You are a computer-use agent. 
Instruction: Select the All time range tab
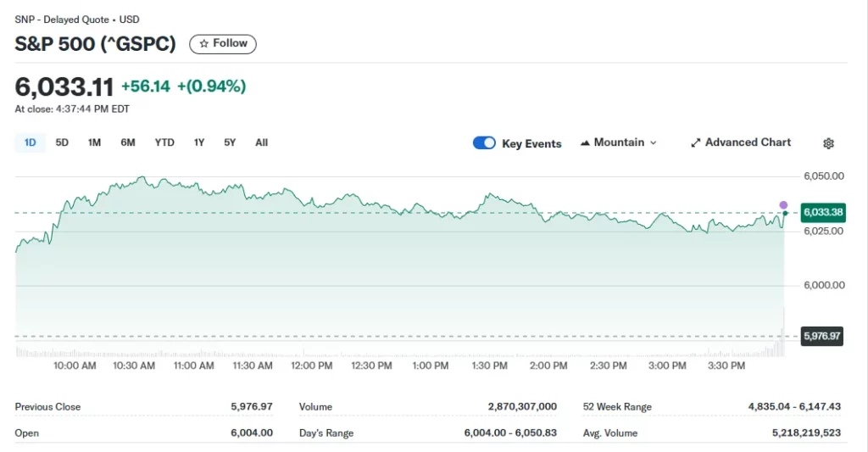pyautogui.click(x=261, y=143)
